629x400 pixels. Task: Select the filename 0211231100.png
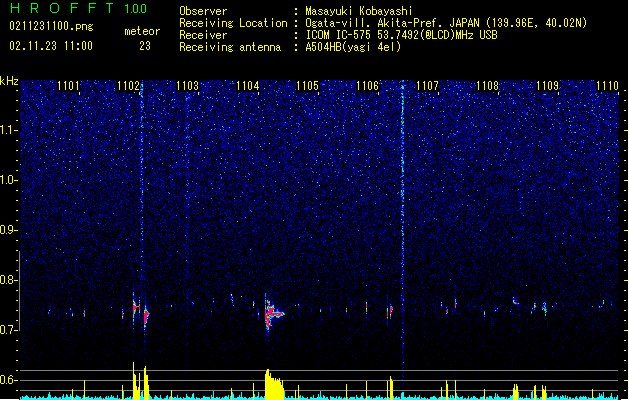[51, 26]
